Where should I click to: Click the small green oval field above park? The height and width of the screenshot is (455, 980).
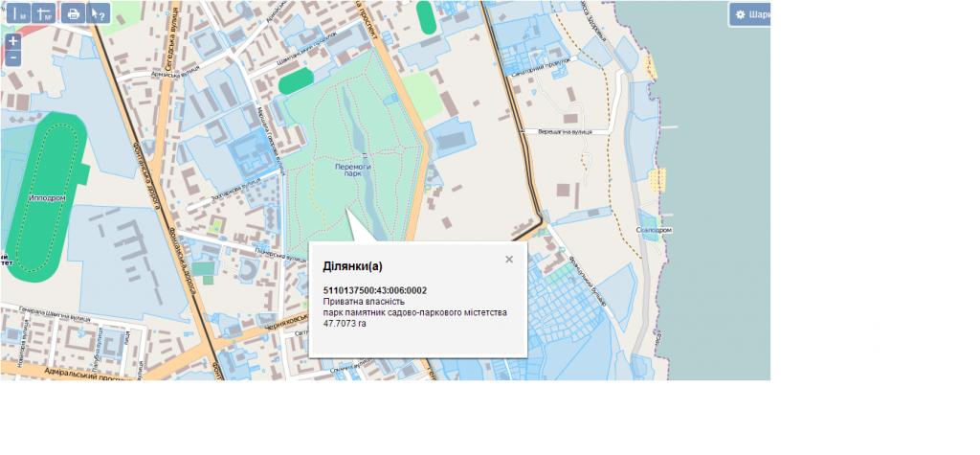click(296, 80)
